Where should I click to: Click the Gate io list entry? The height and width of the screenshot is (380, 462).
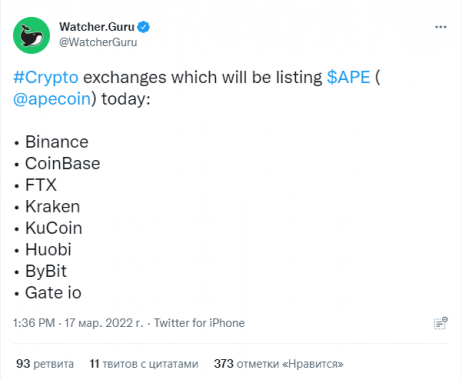[53, 293]
